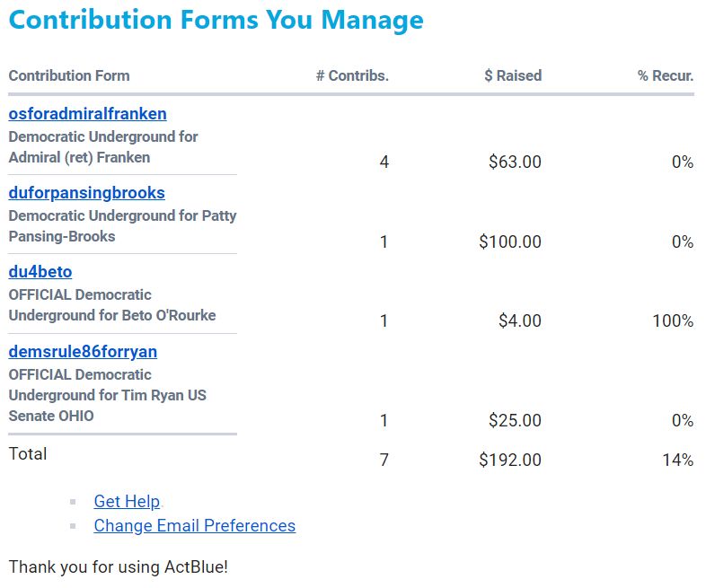Image resolution: width=706 pixels, height=588 pixels.
Task: Click the Get Help link
Action: pos(127,502)
